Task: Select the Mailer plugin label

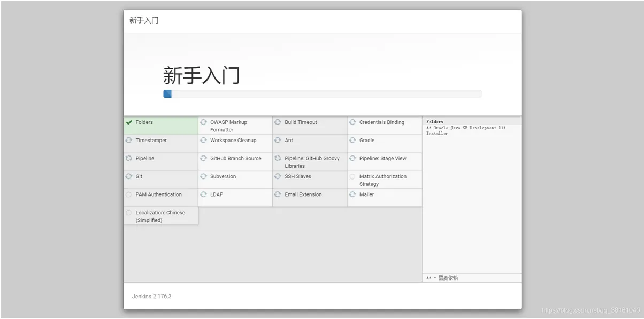Action: coord(367,194)
